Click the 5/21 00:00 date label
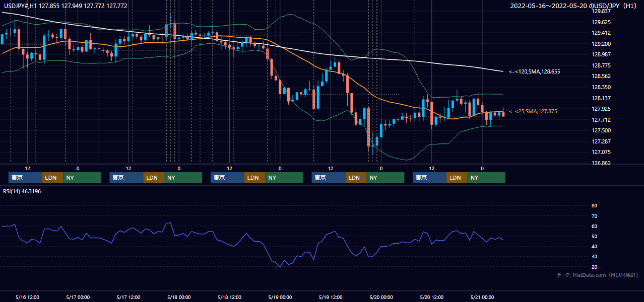Viewport: 644px width, 302px height. (x=482, y=297)
